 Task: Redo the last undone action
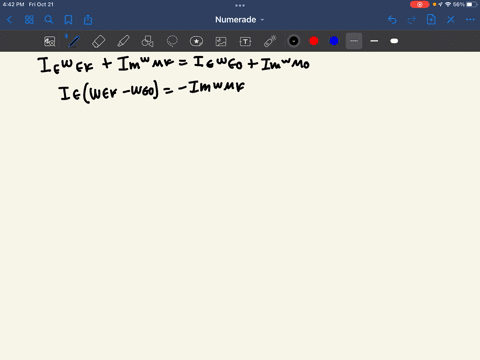pyautogui.click(x=412, y=20)
